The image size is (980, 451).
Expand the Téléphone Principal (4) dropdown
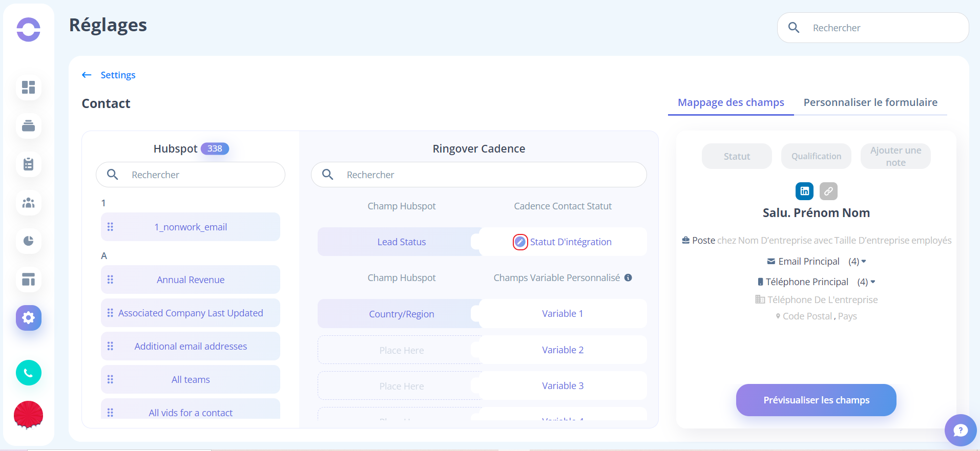pos(873,282)
